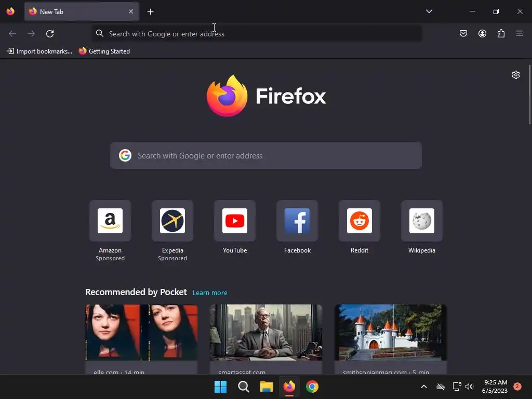Screen dimensions: 532x399
Task: Reload the current page
Action: (x=50, y=34)
